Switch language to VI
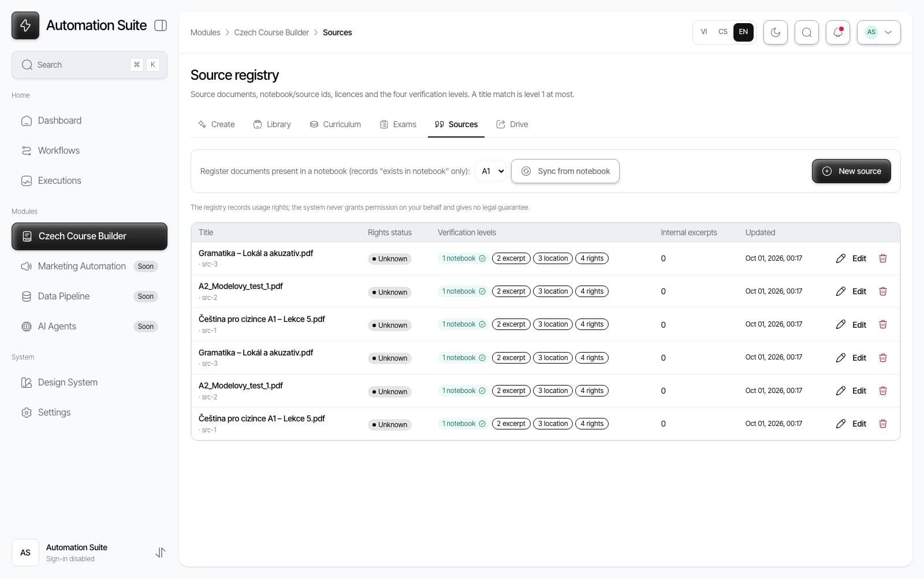Screen dimensions: 924x578 pos(704,32)
